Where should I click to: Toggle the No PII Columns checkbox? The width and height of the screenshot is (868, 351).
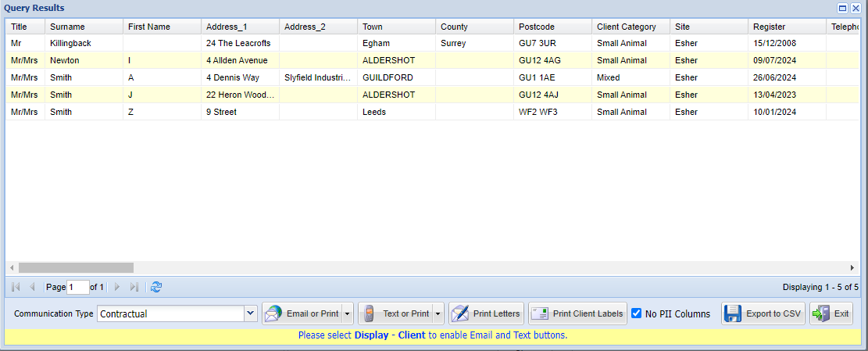click(x=637, y=313)
